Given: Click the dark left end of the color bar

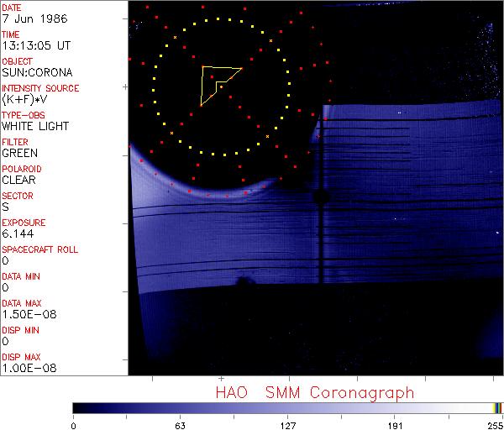Looking at the screenshot, I should click(77, 408).
